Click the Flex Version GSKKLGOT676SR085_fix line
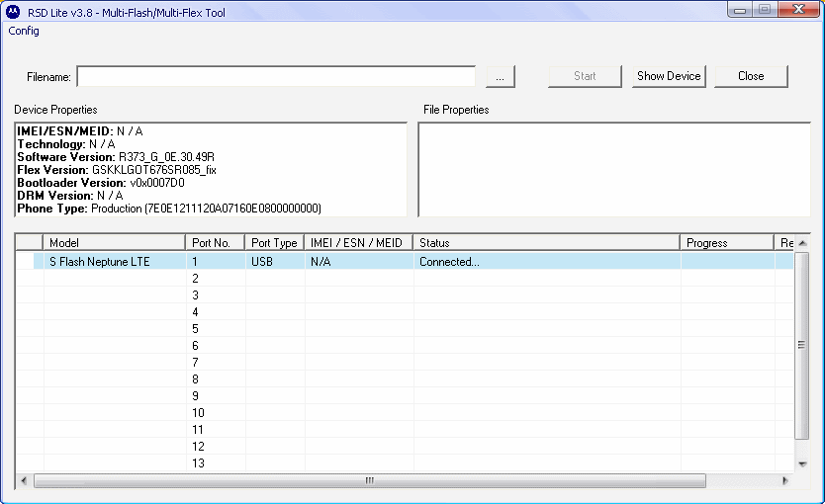This screenshot has height=504, width=825. point(117,170)
